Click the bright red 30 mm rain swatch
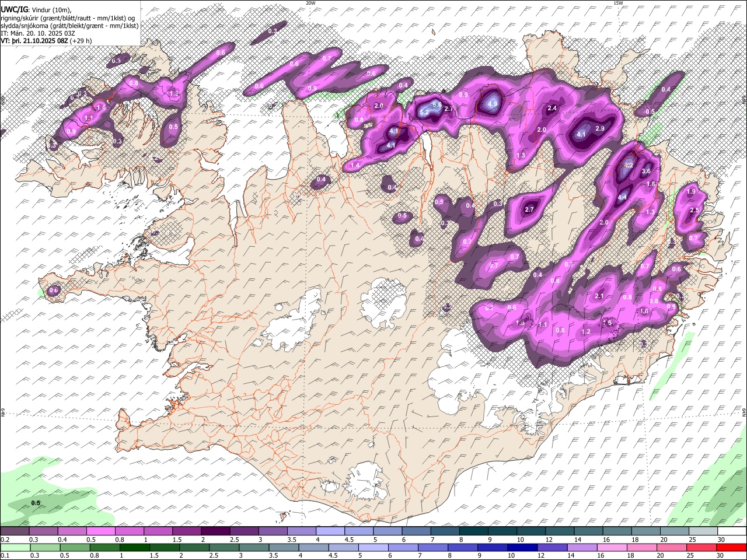Viewport: 747px width, 560px height. coord(731,547)
